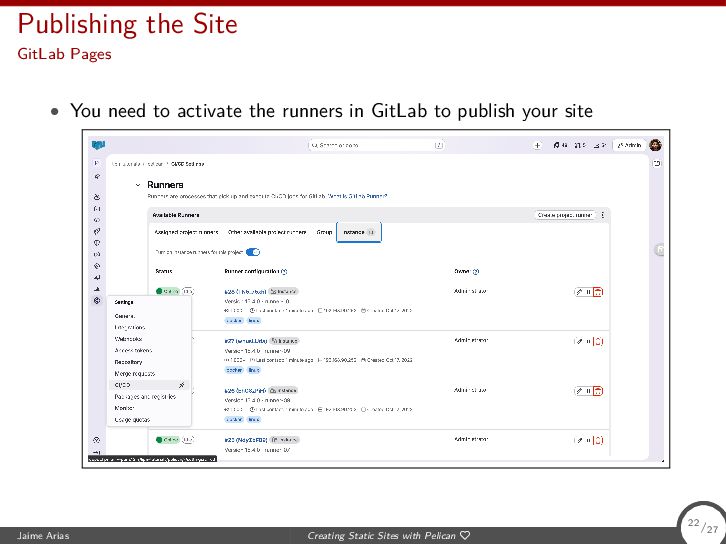The width and height of the screenshot is (726, 544).
Task: Open the Analyze chart icon in the sidebar
Action: click(x=97, y=289)
